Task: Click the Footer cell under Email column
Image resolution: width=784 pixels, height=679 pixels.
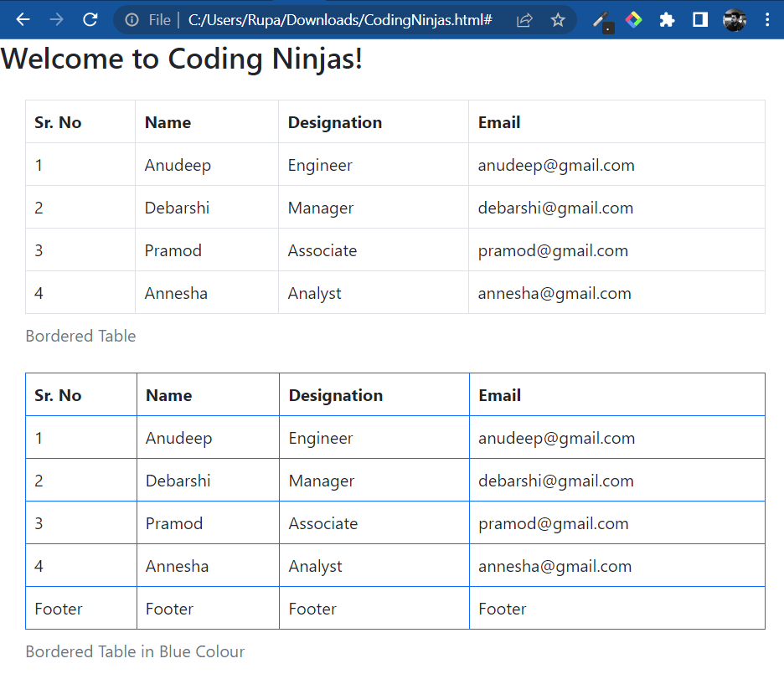Action: coord(502,609)
